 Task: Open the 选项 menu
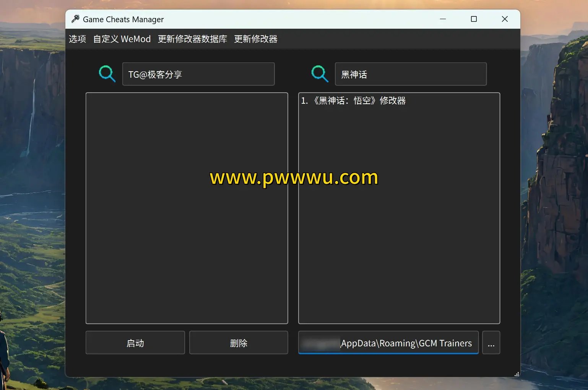(x=77, y=39)
